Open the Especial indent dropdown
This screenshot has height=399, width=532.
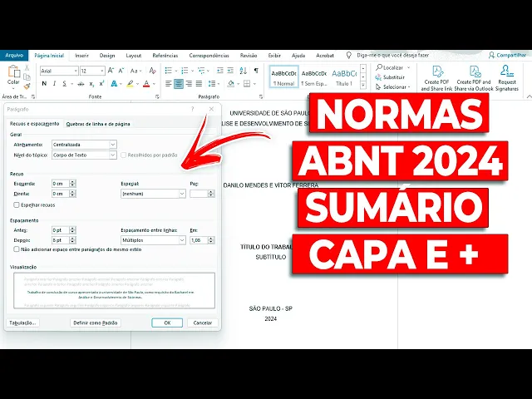182,194
